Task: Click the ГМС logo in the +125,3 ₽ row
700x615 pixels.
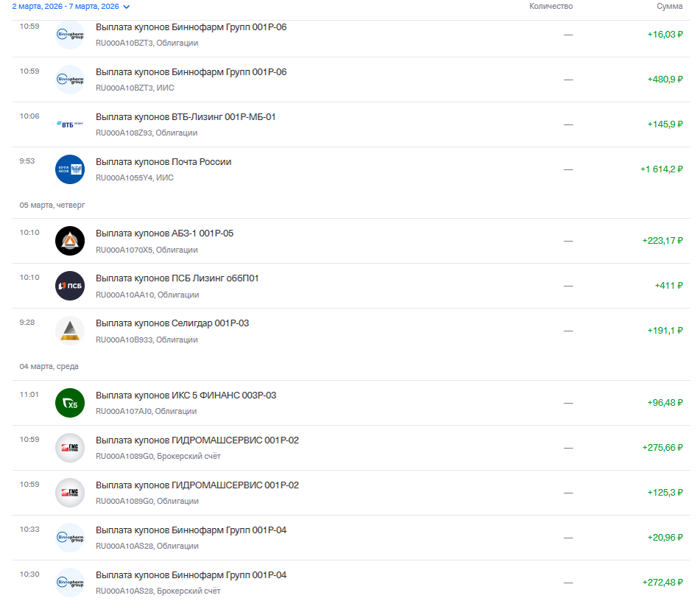Action: 70,493
